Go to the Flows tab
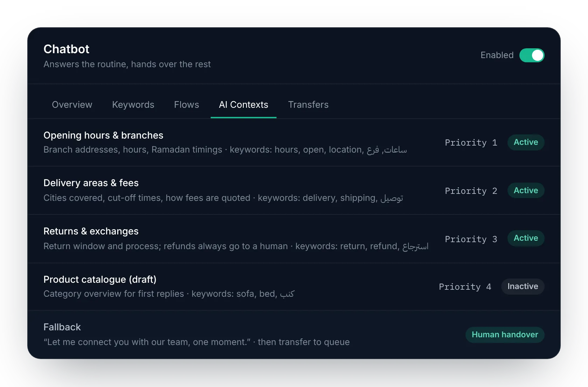 [x=187, y=105]
